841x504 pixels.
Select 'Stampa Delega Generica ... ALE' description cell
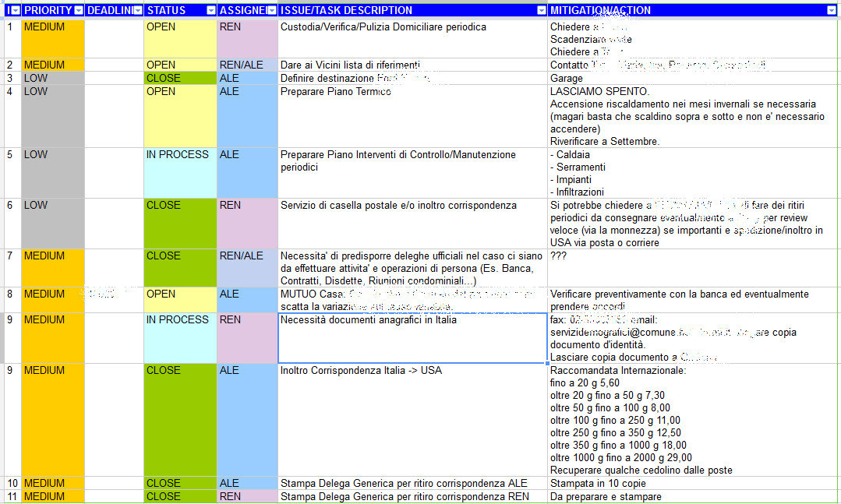click(412, 483)
